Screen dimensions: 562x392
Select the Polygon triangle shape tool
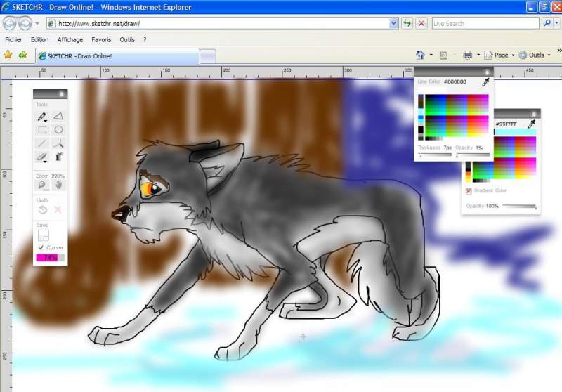58,116
